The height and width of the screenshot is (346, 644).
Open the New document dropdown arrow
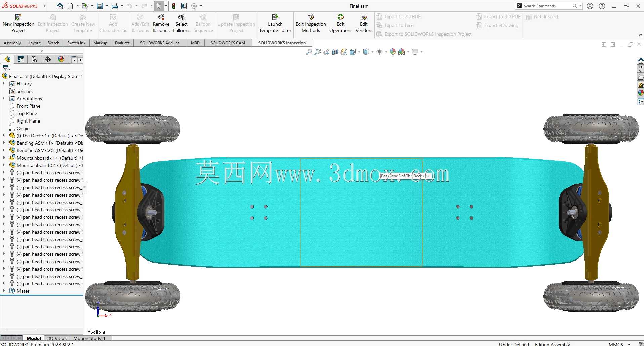pyautogui.click(x=77, y=6)
